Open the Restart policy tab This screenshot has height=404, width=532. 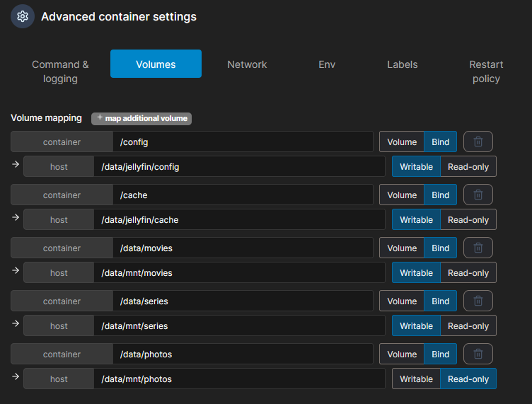pyautogui.click(x=486, y=71)
